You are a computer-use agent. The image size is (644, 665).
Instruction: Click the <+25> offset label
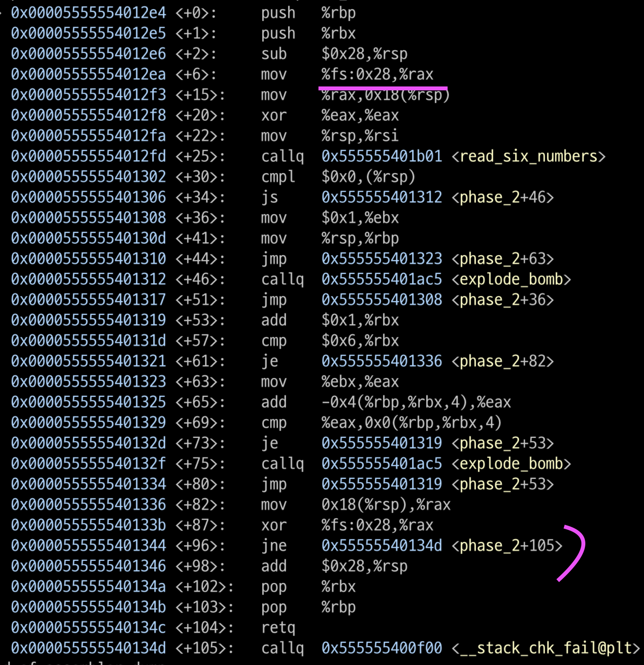point(200,156)
